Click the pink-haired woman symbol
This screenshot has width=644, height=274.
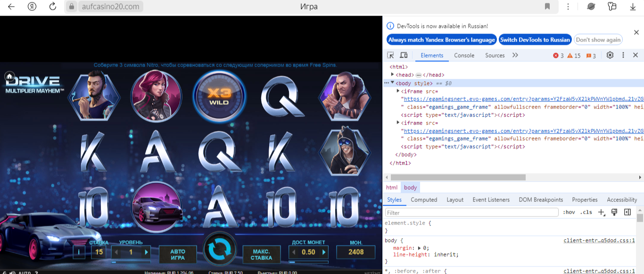point(156,96)
